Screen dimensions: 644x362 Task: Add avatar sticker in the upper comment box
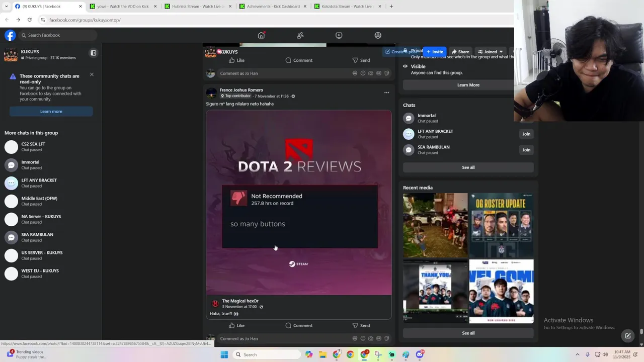click(x=355, y=73)
